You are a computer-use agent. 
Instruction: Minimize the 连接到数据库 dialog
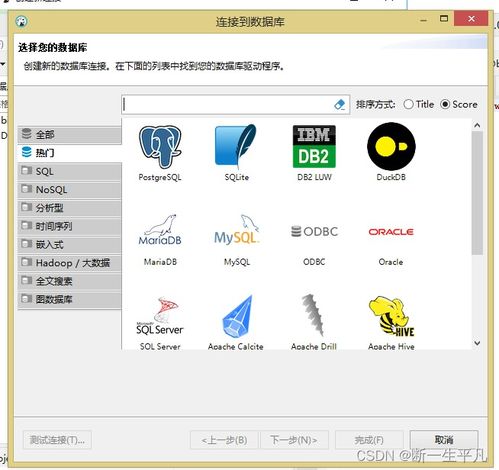(424, 20)
